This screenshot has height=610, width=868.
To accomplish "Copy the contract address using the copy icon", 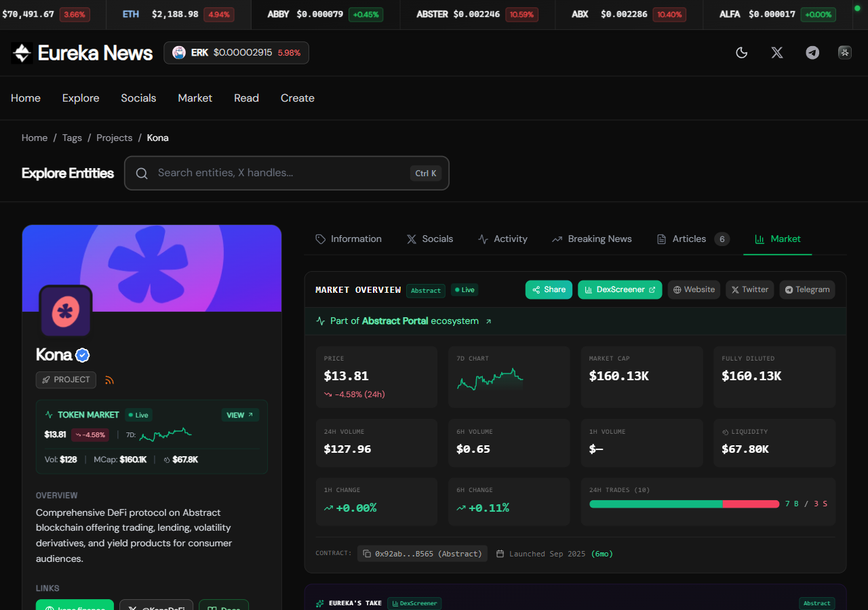I will (366, 553).
